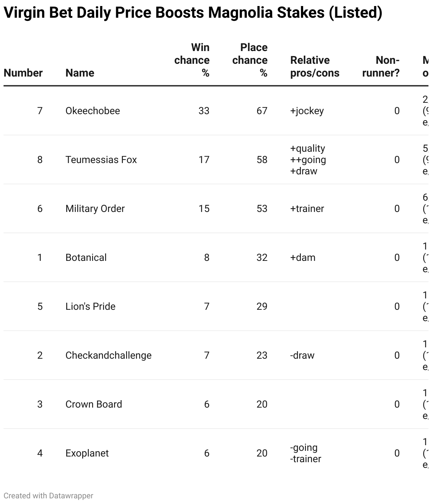Click the Name column header
The image size is (432, 504).
point(80,73)
